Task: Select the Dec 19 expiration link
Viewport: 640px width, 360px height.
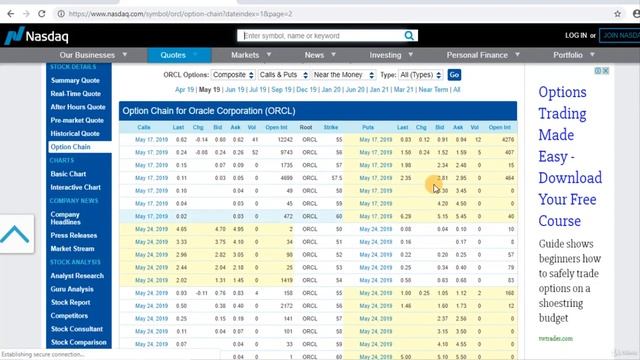Action: 306,89
